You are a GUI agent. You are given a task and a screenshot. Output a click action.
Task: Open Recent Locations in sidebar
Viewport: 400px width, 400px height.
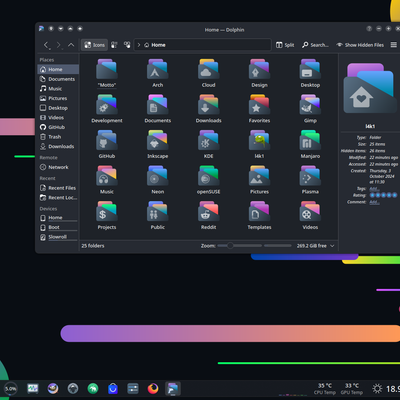(x=58, y=198)
